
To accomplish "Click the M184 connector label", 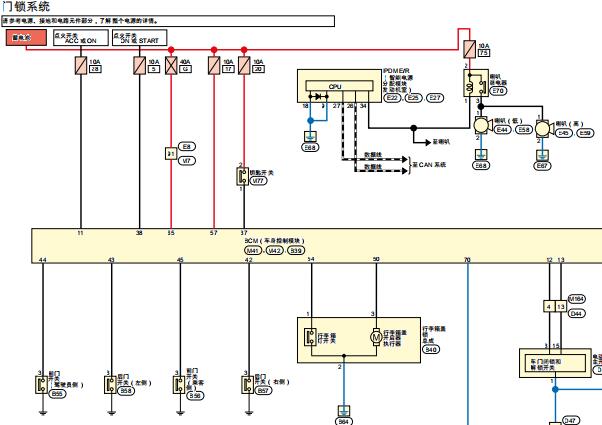I will 576,299.
